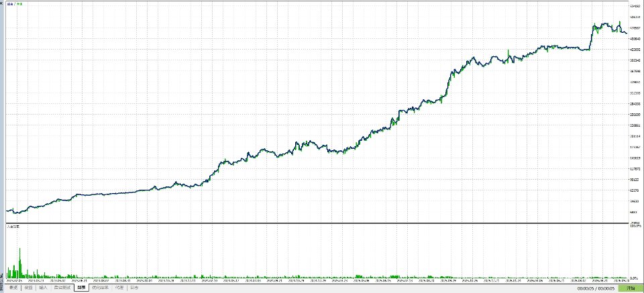644x293 pixels.
Task: Click the green 开始 start button
Action: 631,288
